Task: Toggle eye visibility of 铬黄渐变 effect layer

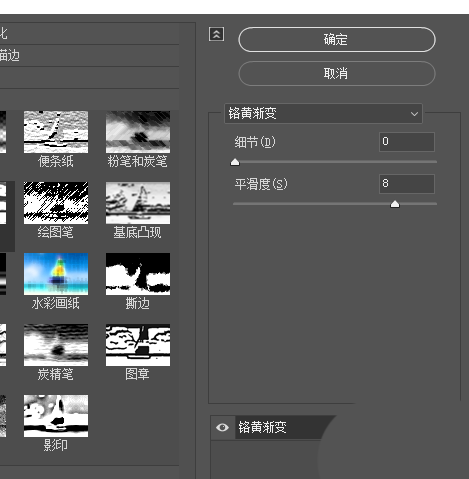Action: point(222,427)
